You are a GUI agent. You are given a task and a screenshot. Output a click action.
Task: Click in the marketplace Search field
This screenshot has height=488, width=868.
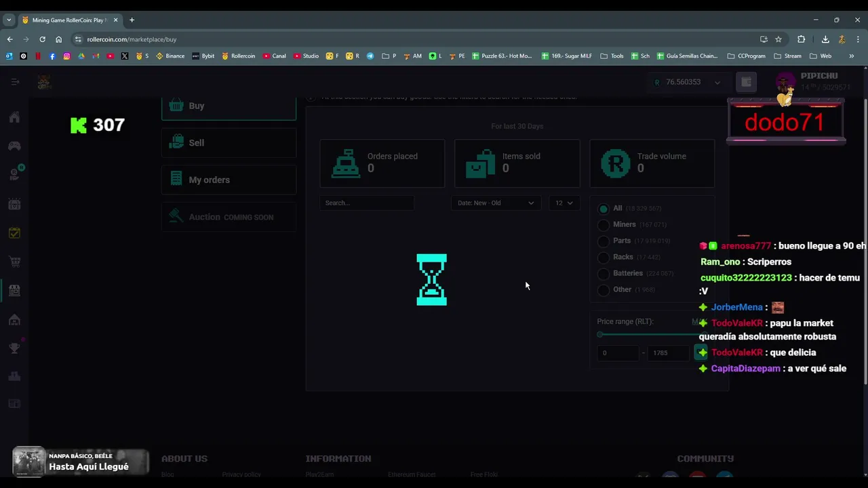coord(366,203)
